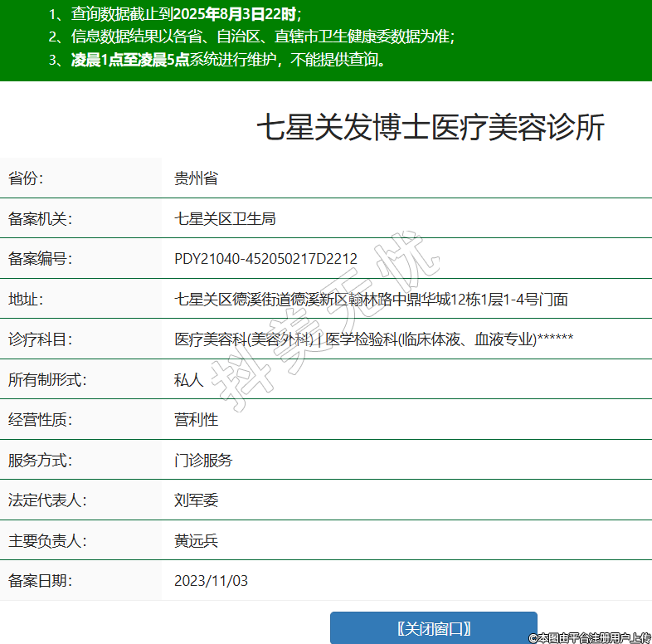
Task: Click the main responsible person 黄远兵
Action: (196, 541)
